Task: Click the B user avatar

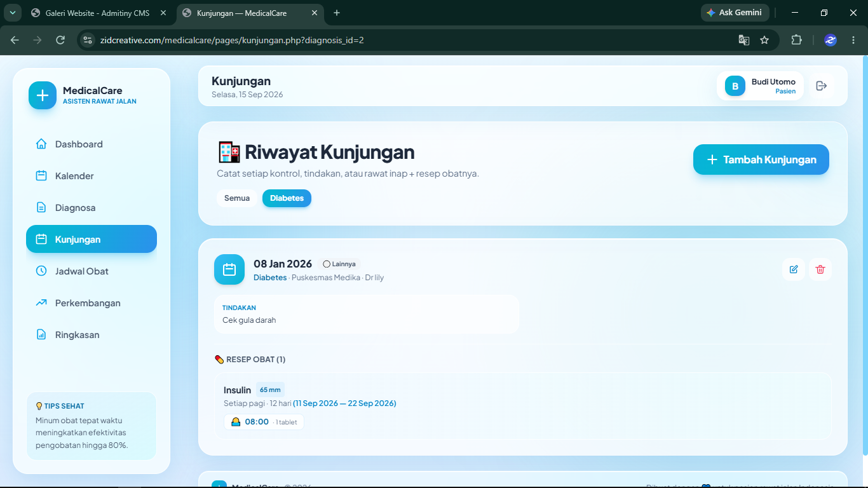Action: (735, 86)
